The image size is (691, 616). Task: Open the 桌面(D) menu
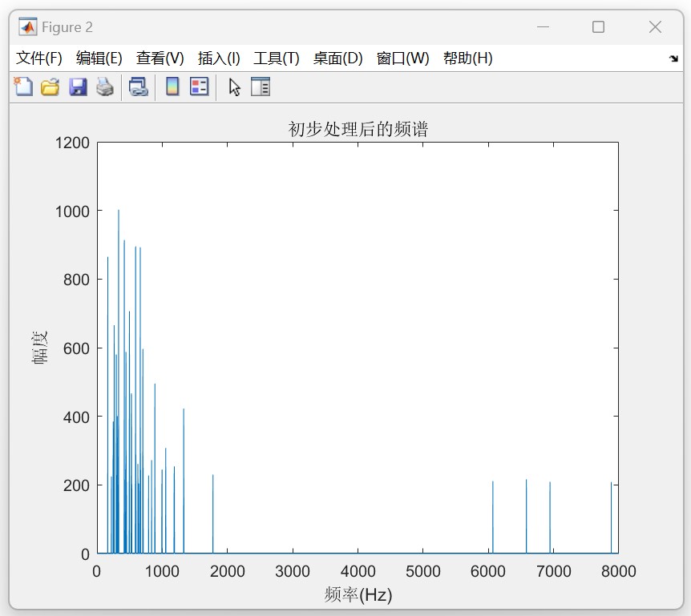[338, 58]
